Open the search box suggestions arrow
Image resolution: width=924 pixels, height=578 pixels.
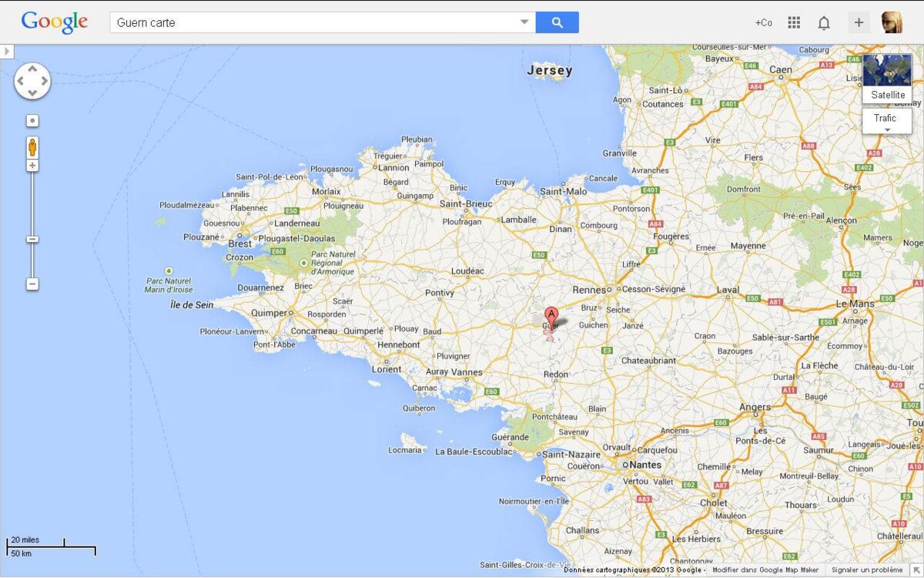click(524, 22)
